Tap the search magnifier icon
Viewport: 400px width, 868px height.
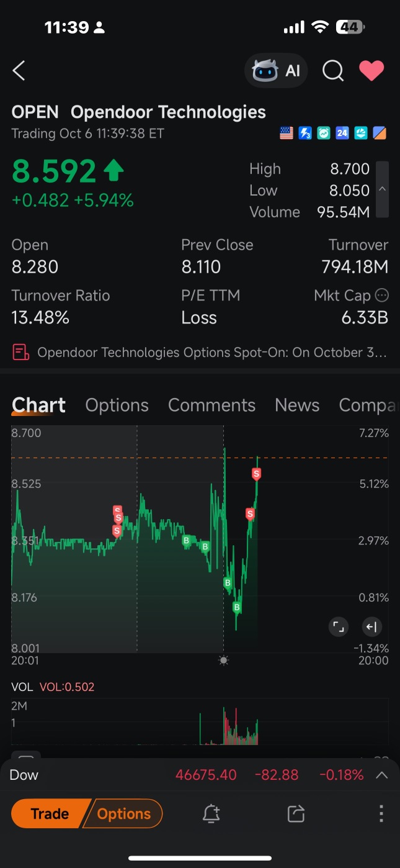pyautogui.click(x=333, y=71)
